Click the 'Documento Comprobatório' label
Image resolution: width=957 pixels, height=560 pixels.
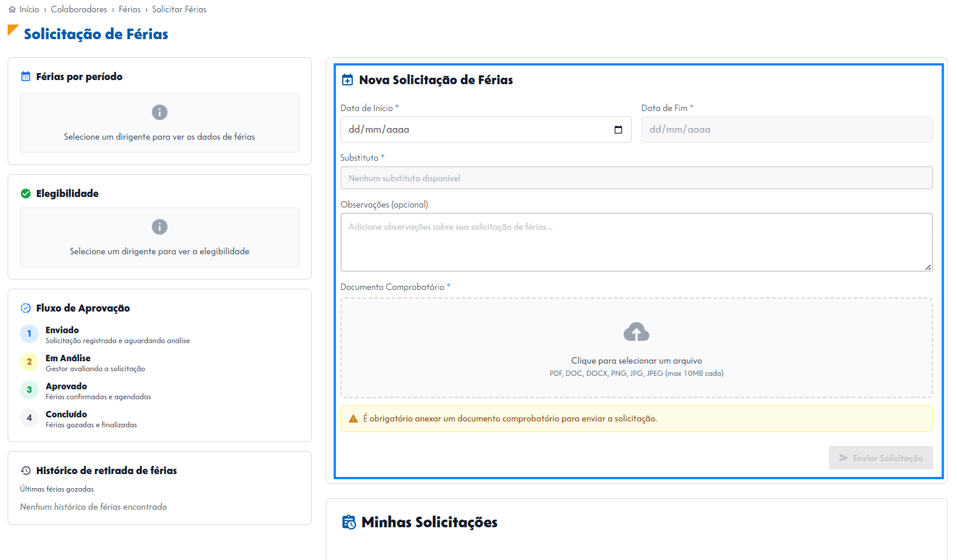point(393,287)
